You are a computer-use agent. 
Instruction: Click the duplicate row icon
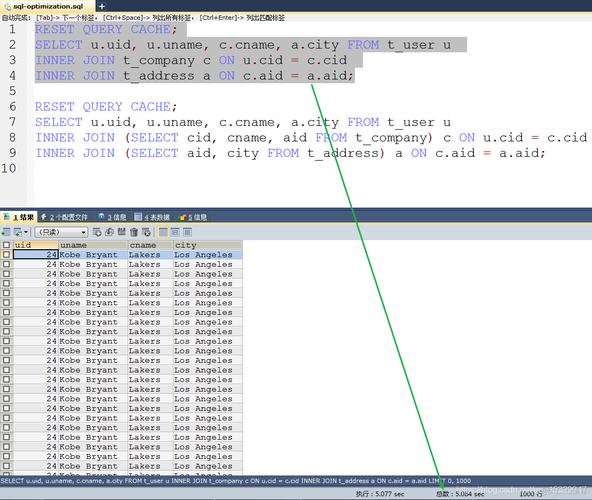109,232
